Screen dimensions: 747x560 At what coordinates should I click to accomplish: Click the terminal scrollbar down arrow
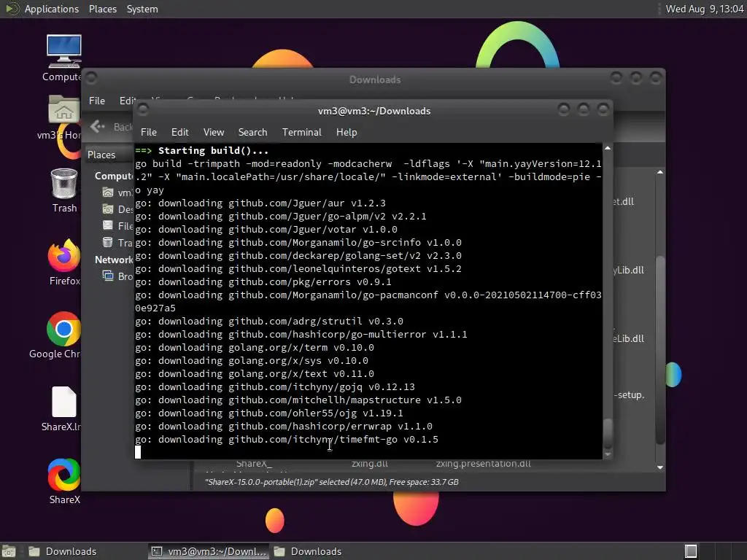[x=608, y=454]
